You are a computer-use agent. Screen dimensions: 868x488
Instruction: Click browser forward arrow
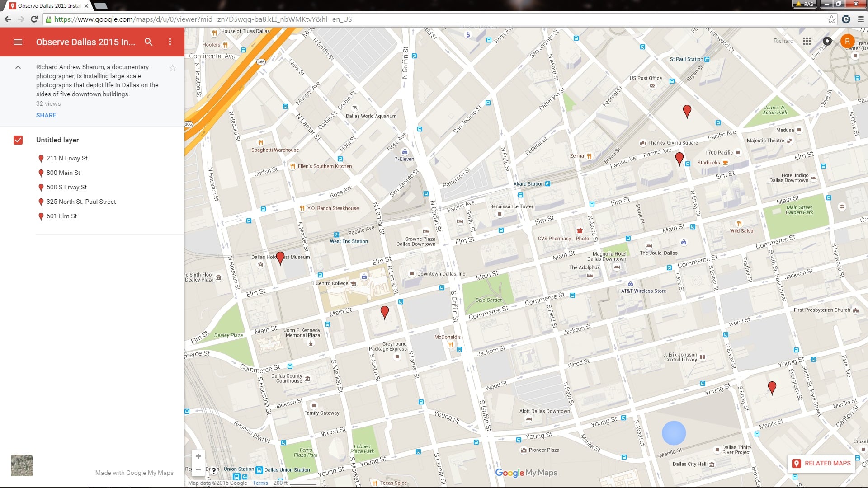pyautogui.click(x=21, y=19)
